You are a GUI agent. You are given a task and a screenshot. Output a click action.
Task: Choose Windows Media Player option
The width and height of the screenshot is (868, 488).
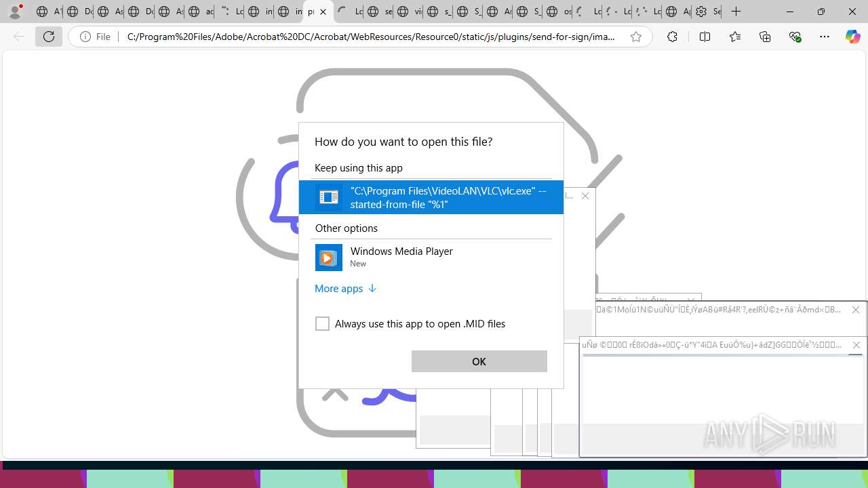(431, 258)
